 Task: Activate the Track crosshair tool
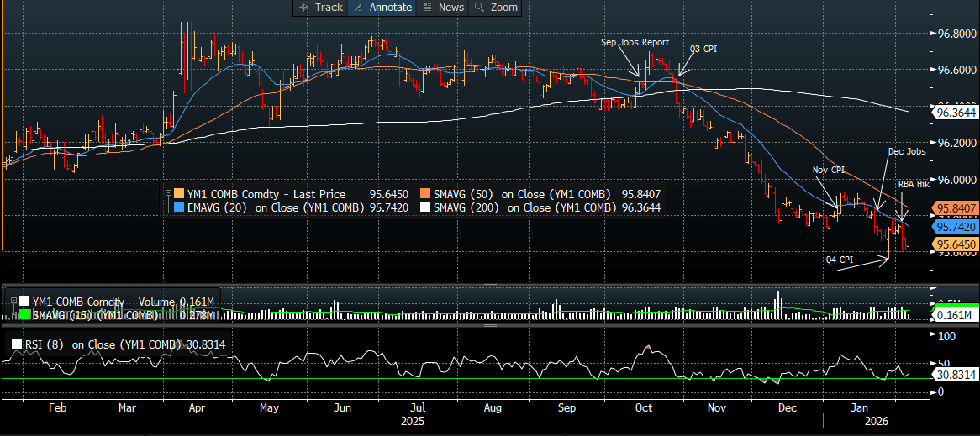click(x=320, y=8)
